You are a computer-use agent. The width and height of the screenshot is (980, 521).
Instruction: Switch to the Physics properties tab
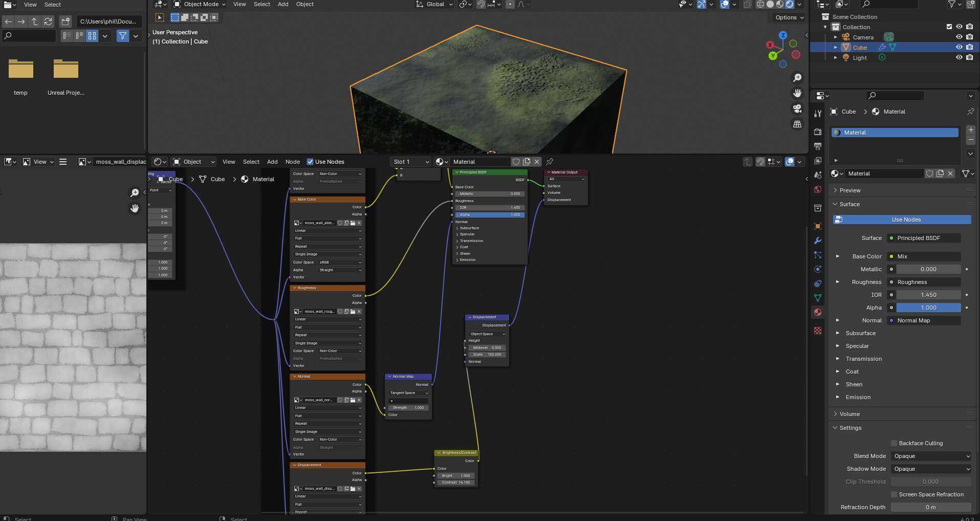[x=817, y=269]
